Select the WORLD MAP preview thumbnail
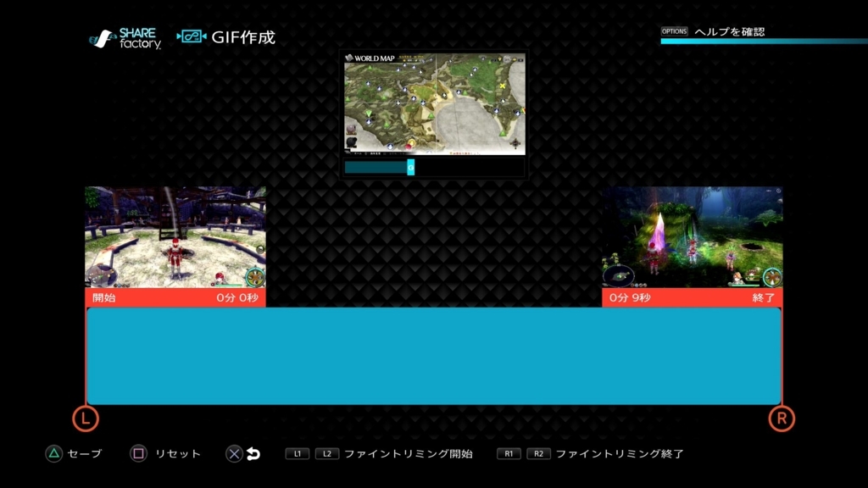 (x=435, y=104)
